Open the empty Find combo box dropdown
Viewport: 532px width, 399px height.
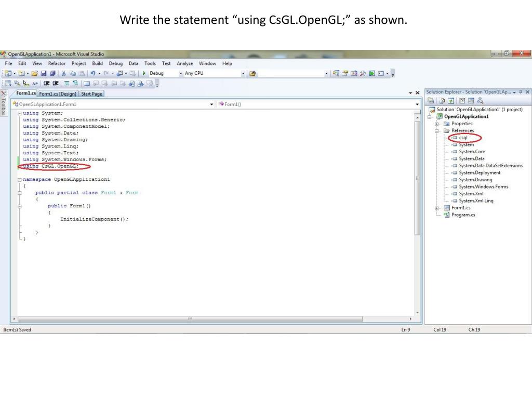pos(326,73)
